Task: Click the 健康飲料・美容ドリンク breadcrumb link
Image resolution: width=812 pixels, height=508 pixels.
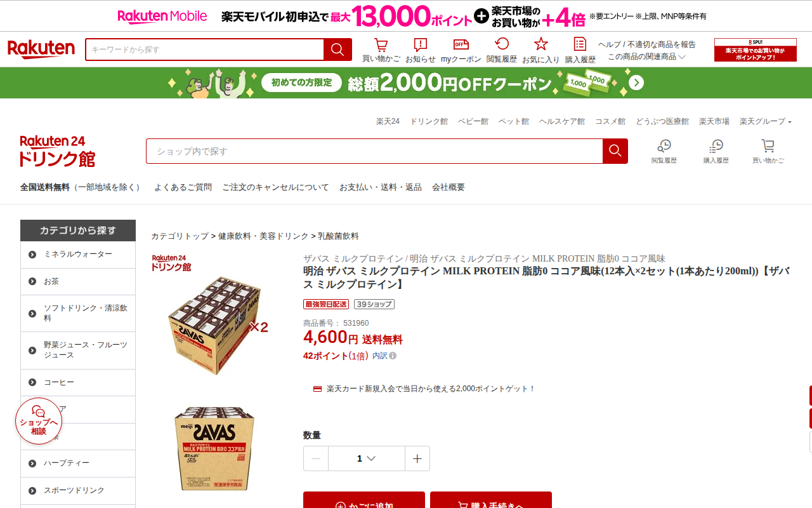Action: (263, 236)
